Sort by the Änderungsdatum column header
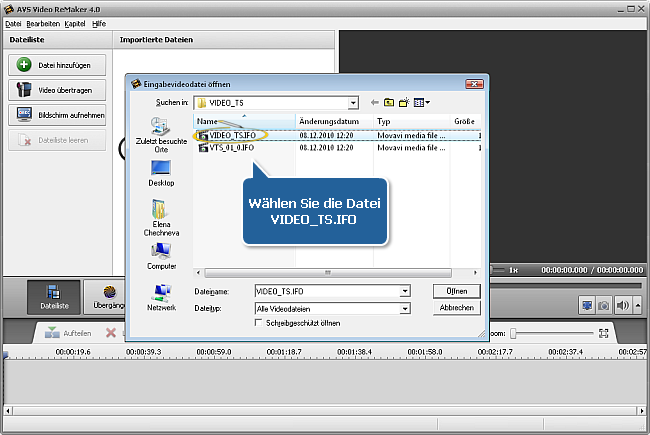The height and width of the screenshot is (435, 650). click(335, 122)
